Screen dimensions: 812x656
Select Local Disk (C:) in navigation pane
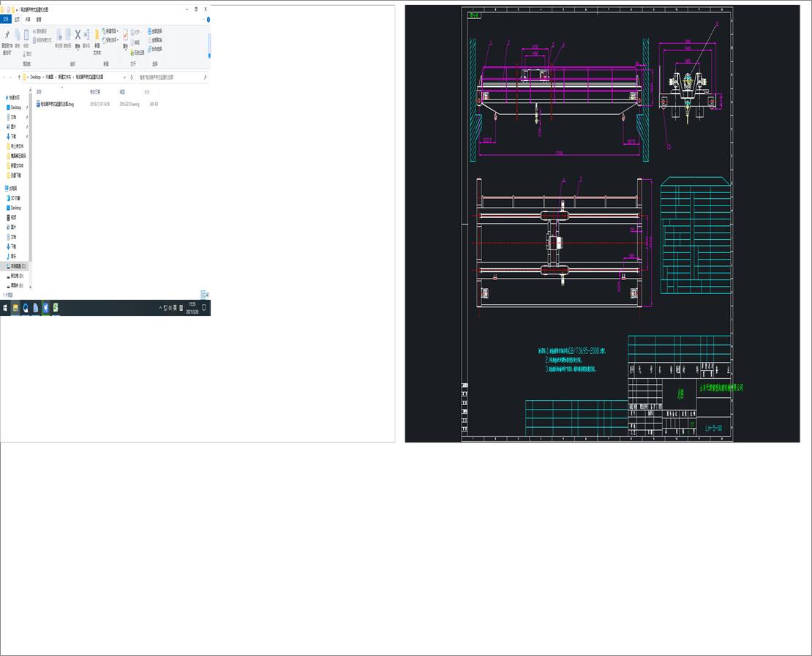18,266
